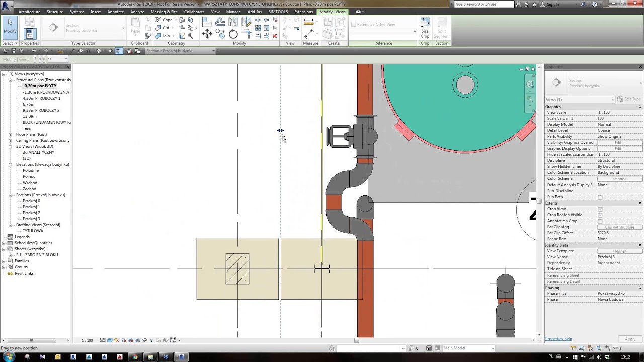Switch to the Collaborate tab
644x362 pixels.
pyautogui.click(x=194, y=12)
